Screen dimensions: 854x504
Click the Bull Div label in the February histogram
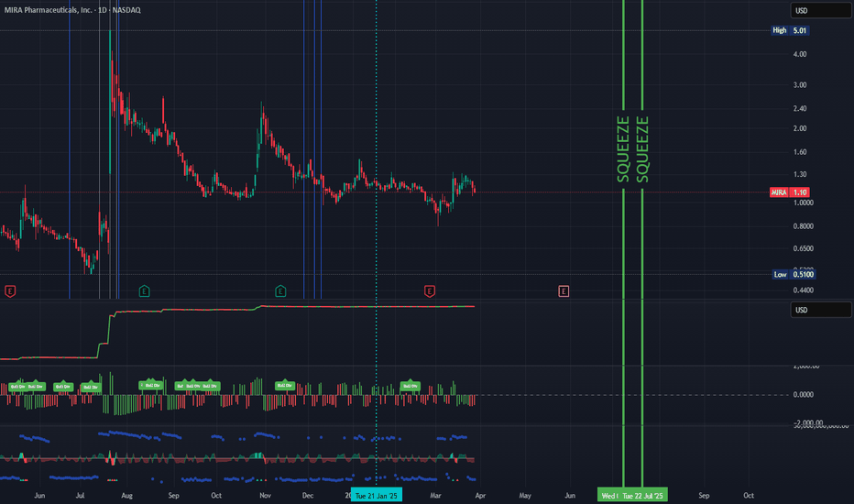(410, 386)
